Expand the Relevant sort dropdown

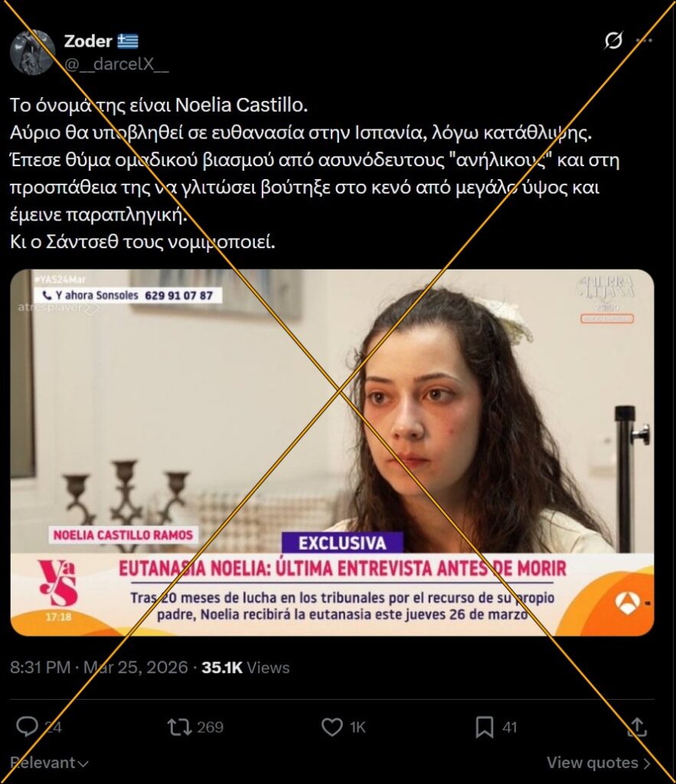click(50, 763)
